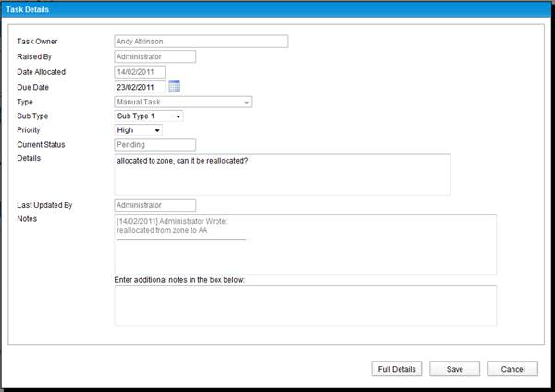The image size is (555, 392).
Task: Edit the Due Date field
Action: click(x=140, y=87)
